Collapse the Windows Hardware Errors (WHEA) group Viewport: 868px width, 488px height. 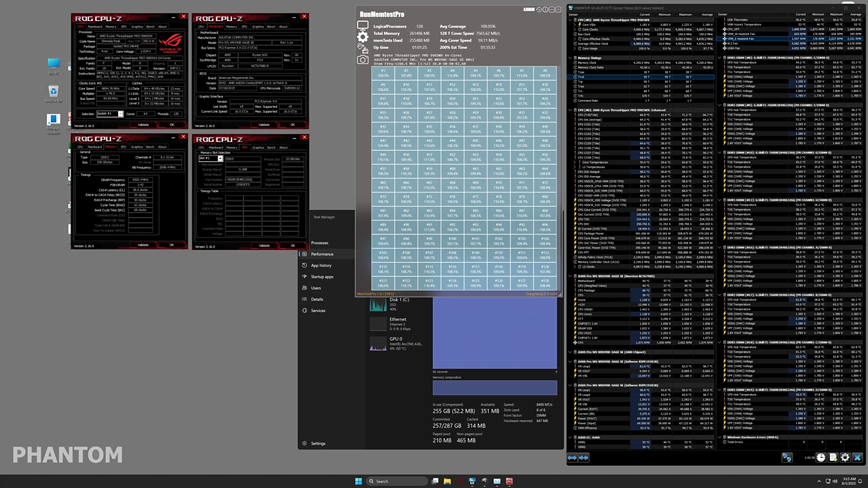point(720,437)
